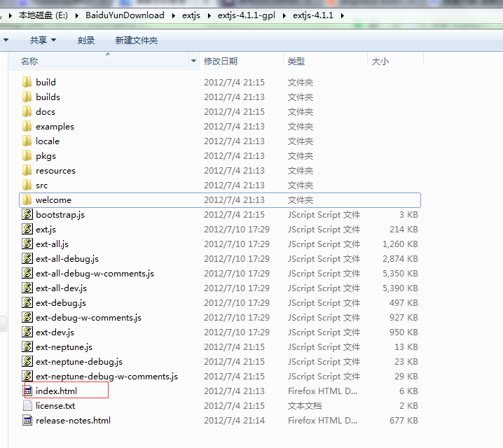The width and height of the screenshot is (503, 448).
Task: Click the ext-all.js script file icon
Action: [x=27, y=244]
